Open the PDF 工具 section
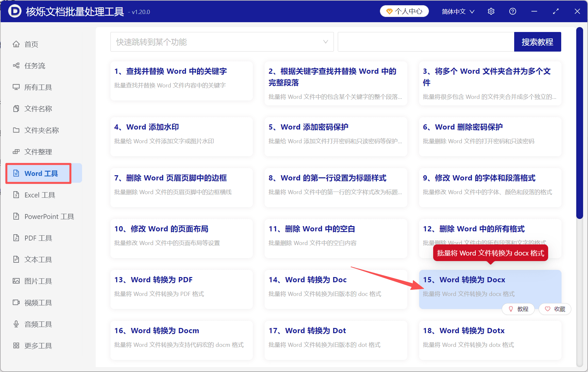The width and height of the screenshot is (588, 372). pyautogui.click(x=37, y=238)
